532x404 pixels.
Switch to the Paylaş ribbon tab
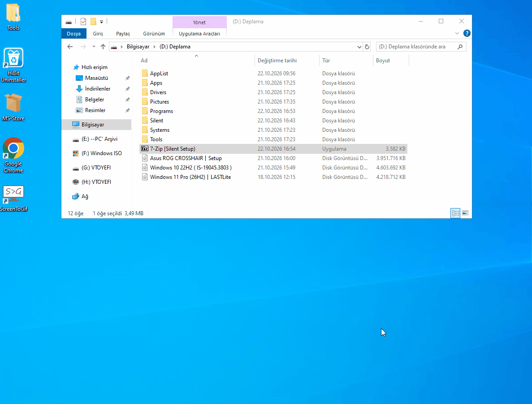coord(123,34)
